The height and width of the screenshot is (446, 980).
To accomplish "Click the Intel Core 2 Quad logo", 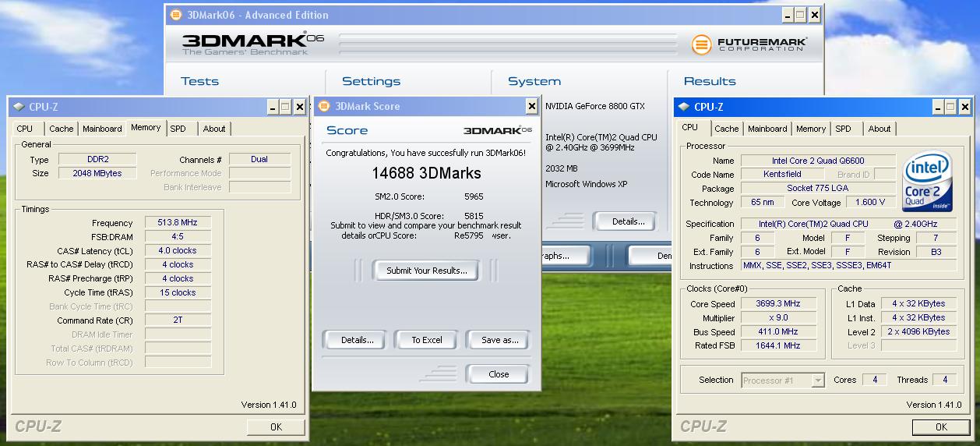I will (x=926, y=182).
